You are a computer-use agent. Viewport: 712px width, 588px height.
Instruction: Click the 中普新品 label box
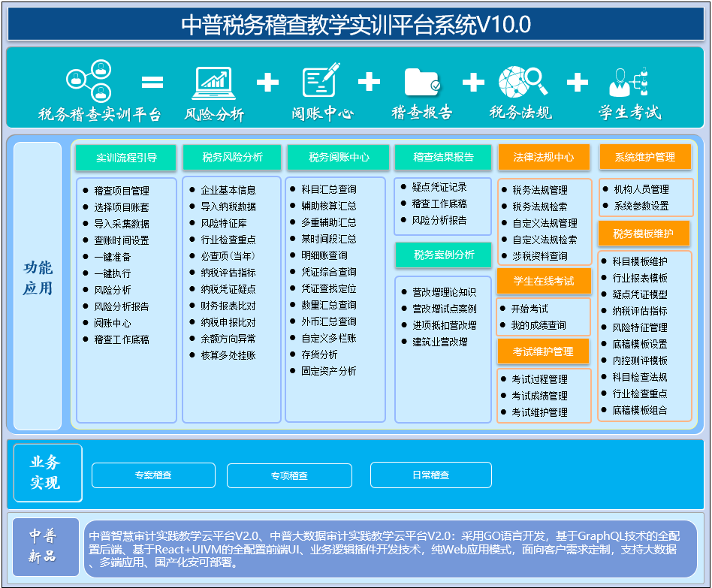pyautogui.click(x=46, y=547)
